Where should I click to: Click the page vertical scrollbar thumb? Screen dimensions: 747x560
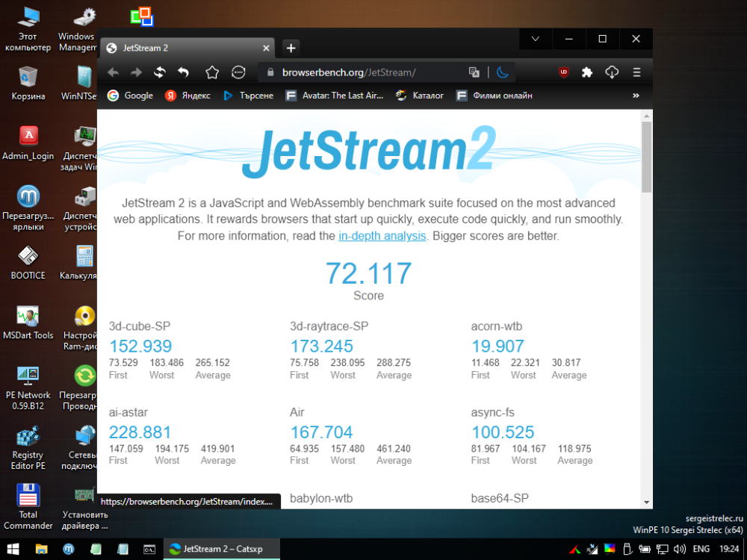(x=646, y=157)
